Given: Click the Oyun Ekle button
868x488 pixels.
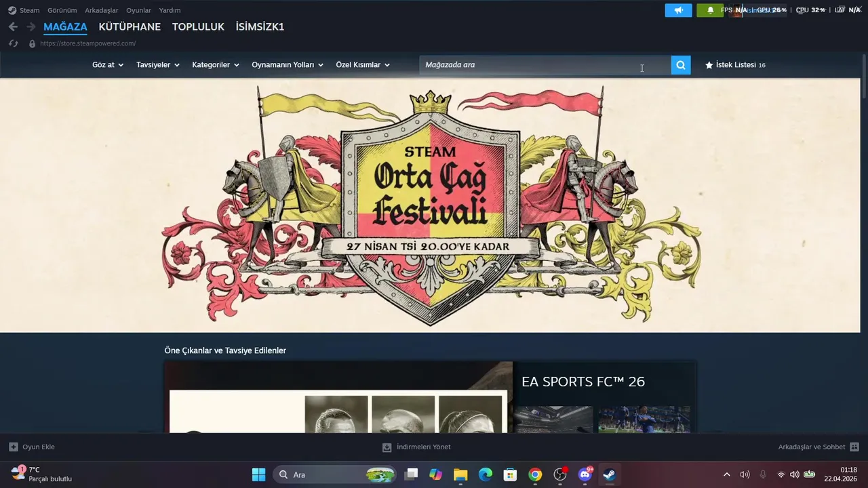Looking at the screenshot, I should (32, 447).
